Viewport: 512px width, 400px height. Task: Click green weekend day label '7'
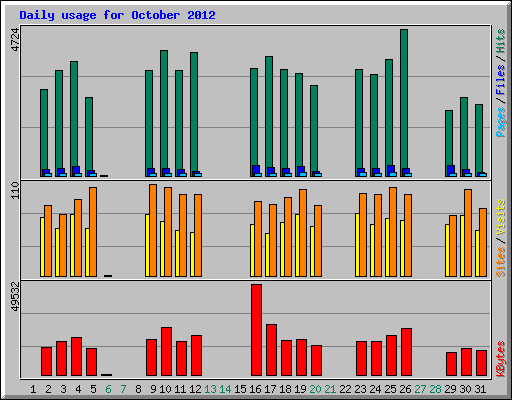click(x=123, y=389)
